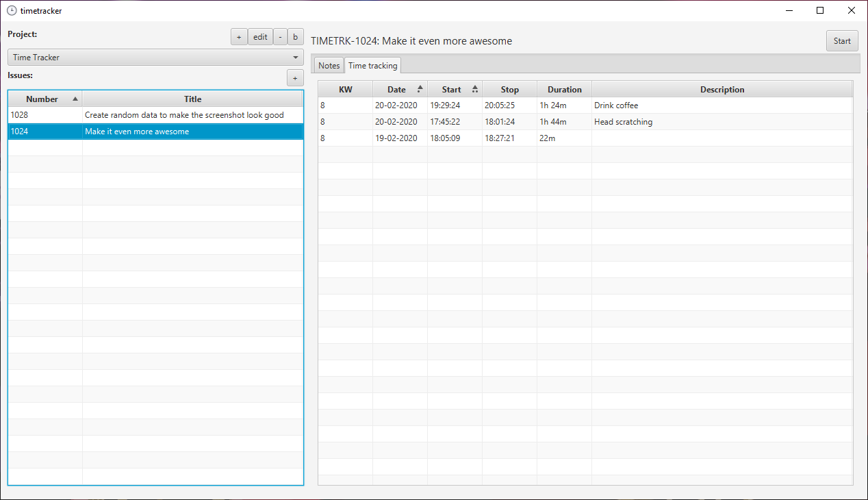
Task: Select the 'Drink coffee' description cell
Action: point(722,105)
